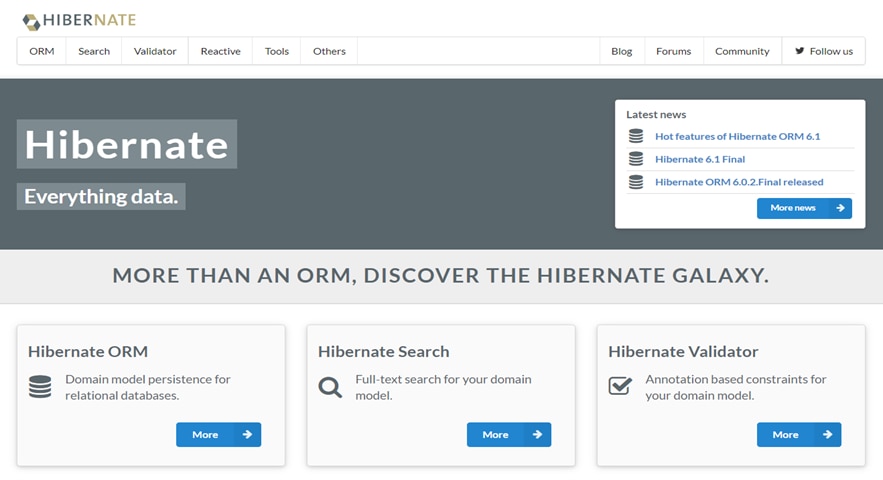The height and width of the screenshot is (480, 883).
Task: Click database icon beside ORM 6.0.2.Final released
Action: click(636, 182)
